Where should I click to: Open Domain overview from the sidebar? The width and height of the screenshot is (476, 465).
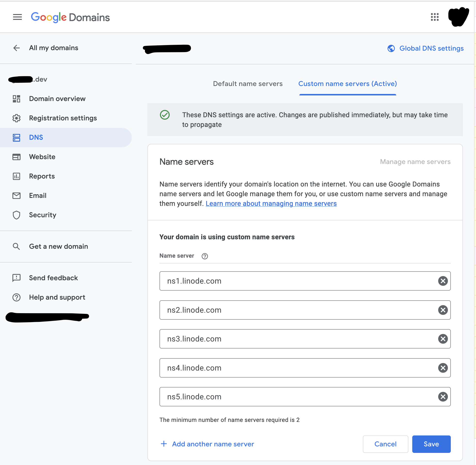click(x=57, y=99)
